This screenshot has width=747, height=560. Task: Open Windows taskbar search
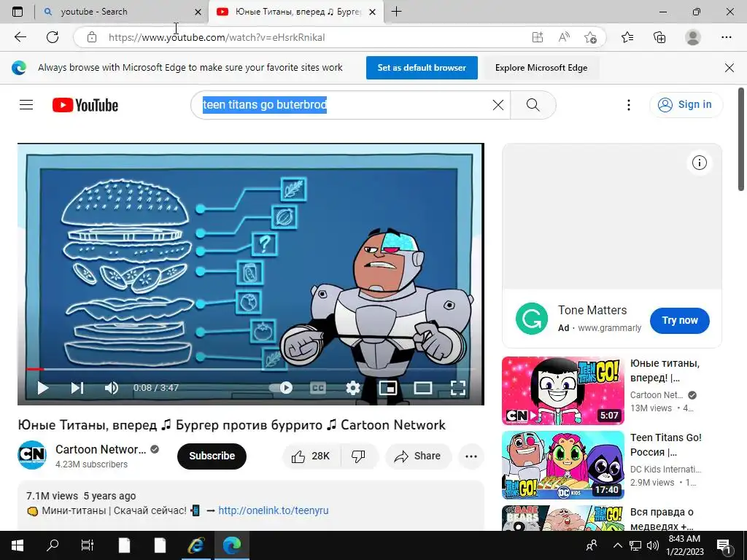(53, 545)
